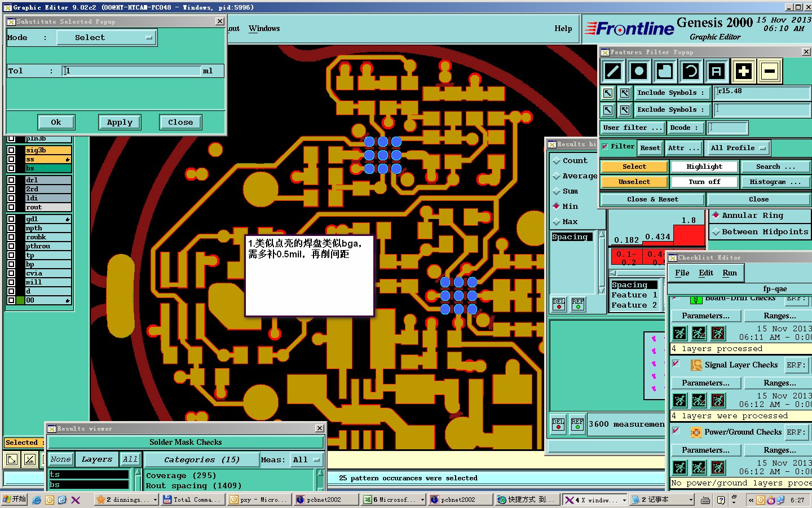Click Apply in Substitute Selected Popup
The image size is (812, 508).
click(x=120, y=122)
